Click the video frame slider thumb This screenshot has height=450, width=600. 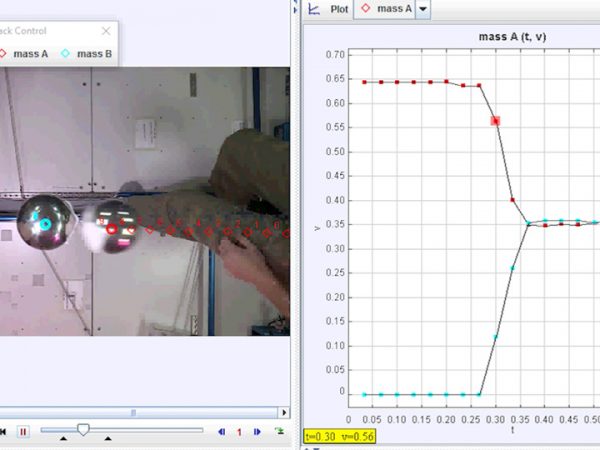tap(83, 429)
